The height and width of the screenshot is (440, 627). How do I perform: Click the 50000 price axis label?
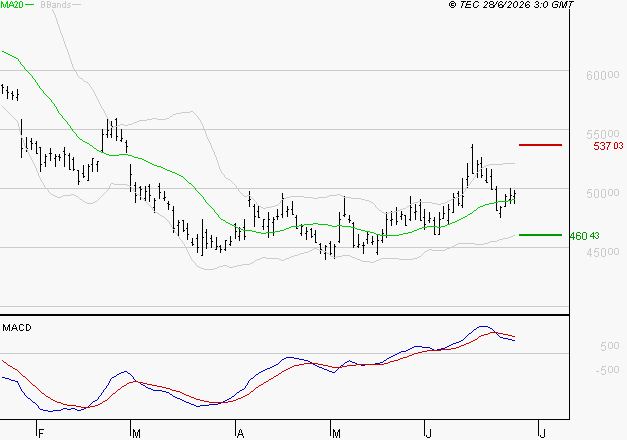click(603, 193)
